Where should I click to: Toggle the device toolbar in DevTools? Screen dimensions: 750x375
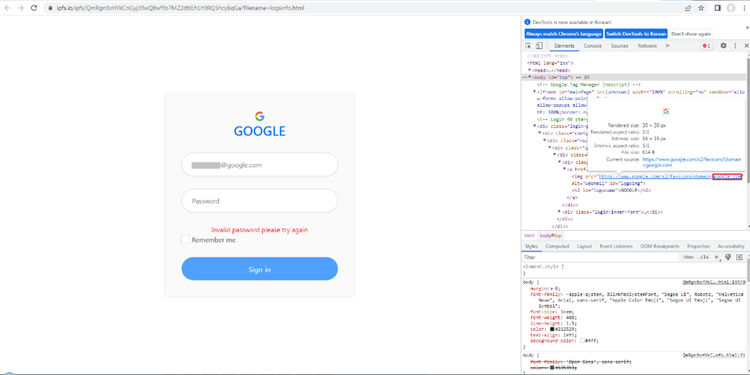(539, 46)
